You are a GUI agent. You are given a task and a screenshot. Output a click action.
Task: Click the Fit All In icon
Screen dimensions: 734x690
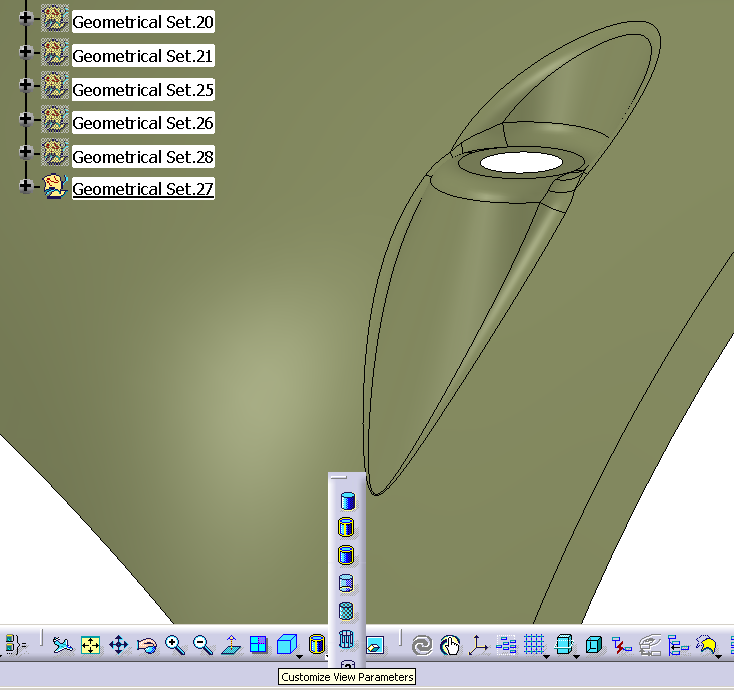(x=91, y=645)
